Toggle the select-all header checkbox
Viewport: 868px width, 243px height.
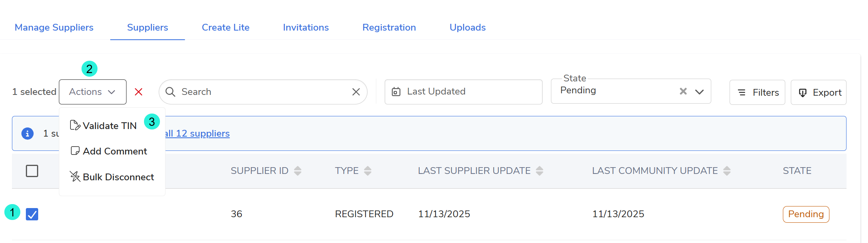click(32, 171)
